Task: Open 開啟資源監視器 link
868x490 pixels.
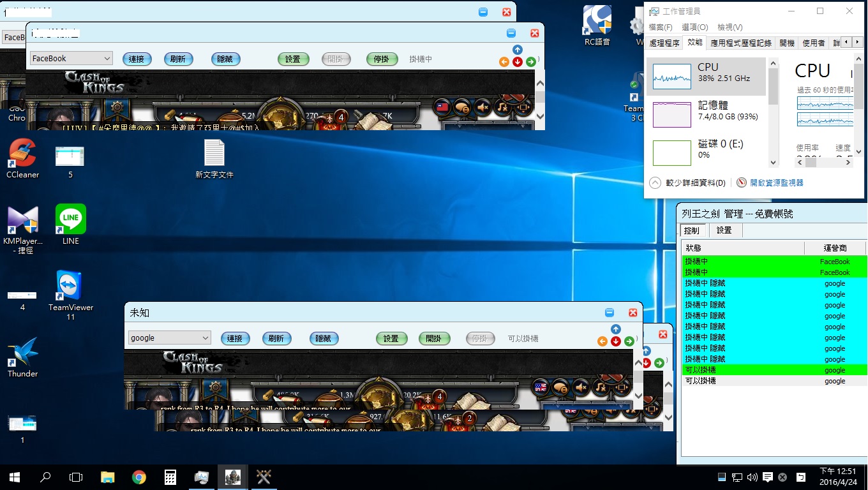Action: tap(777, 182)
